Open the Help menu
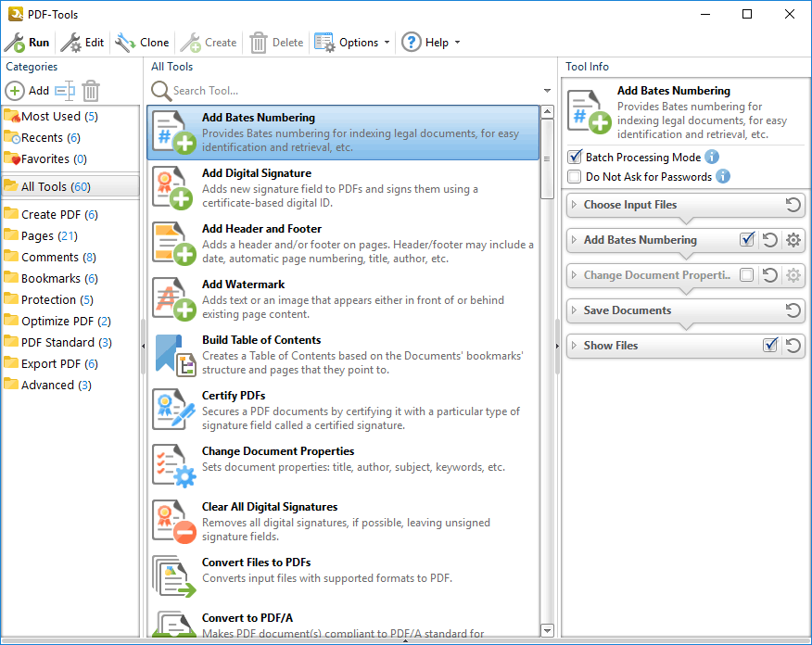 (x=429, y=43)
